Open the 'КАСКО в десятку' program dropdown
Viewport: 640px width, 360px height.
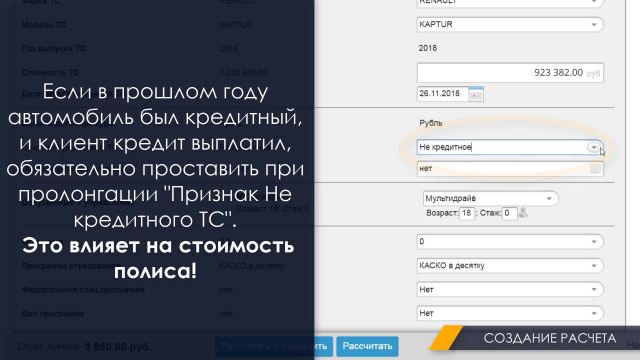point(510,266)
